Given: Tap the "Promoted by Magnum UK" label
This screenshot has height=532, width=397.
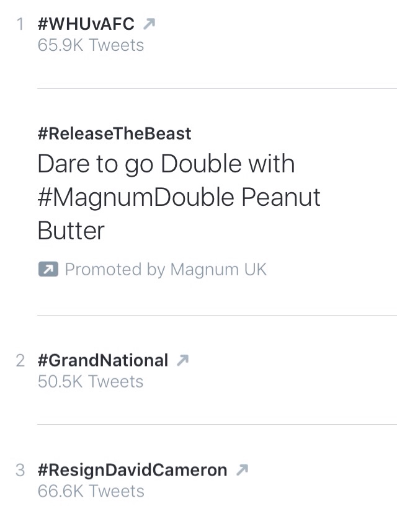Looking at the screenshot, I should click(x=166, y=270).
